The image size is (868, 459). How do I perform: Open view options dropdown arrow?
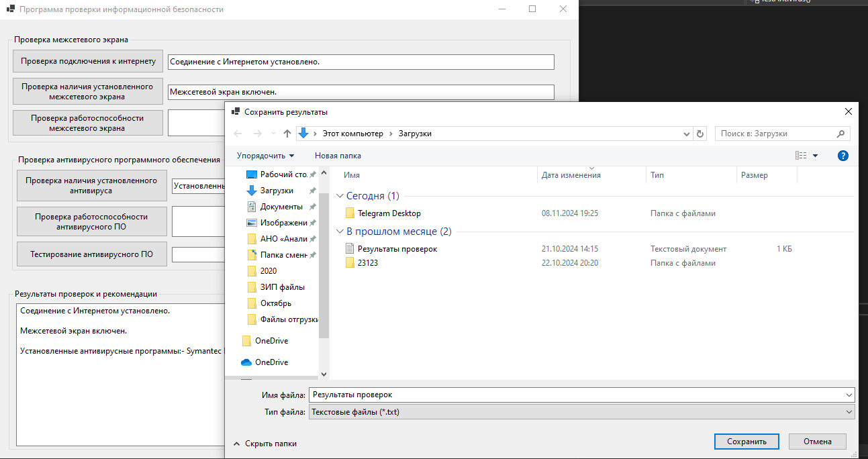click(x=816, y=156)
